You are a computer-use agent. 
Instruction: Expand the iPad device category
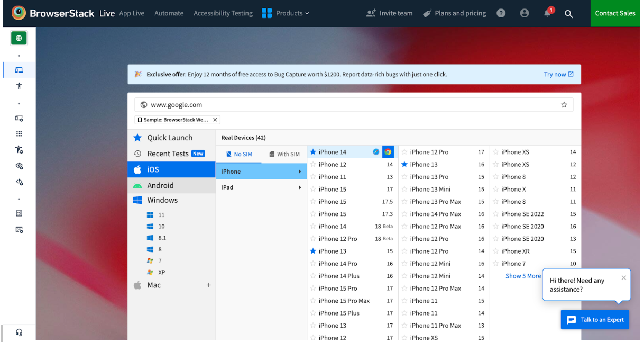pyautogui.click(x=261, y=187)
